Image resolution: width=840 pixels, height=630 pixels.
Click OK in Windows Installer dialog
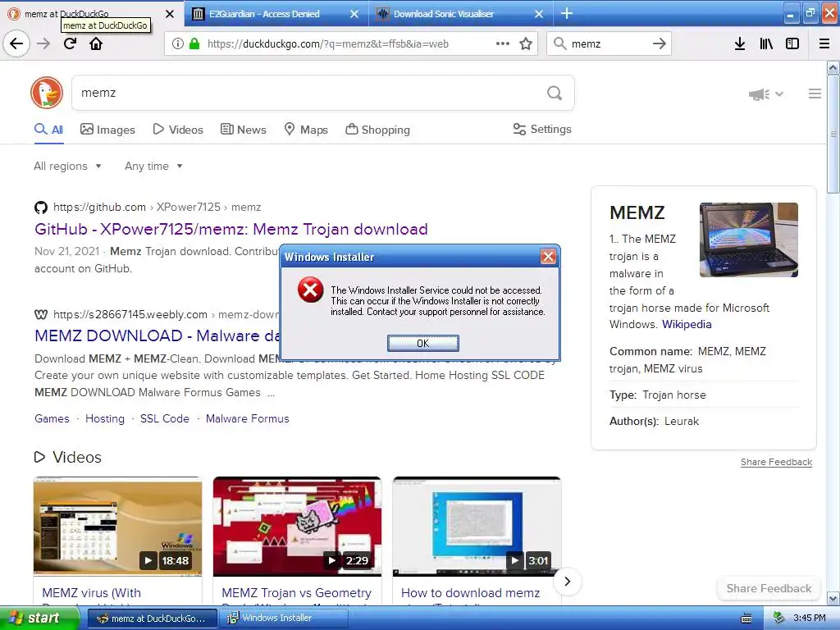coord(422,344)
